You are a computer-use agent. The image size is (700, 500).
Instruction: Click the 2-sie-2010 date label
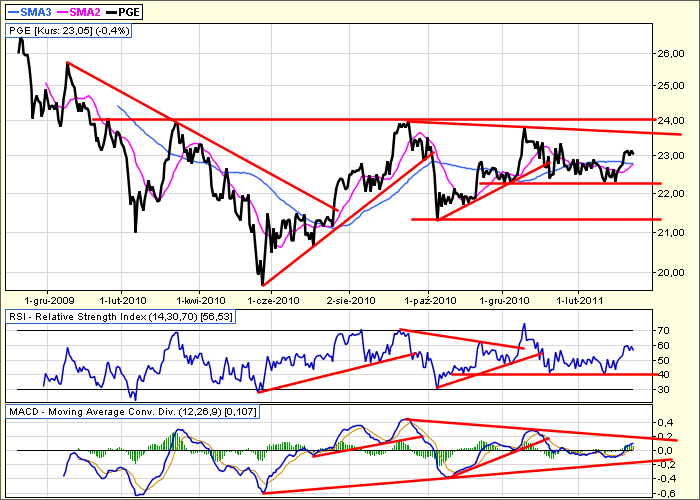tap(351, 300)
